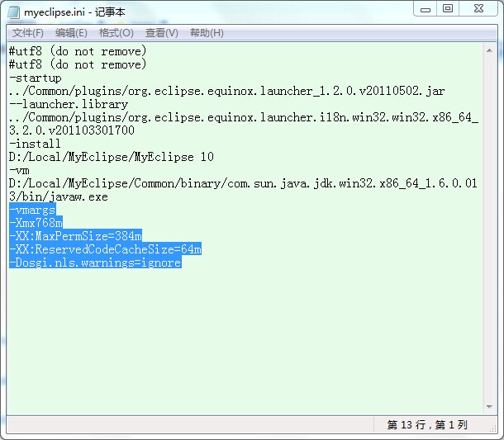
Task: Click the '-install' line
Action: pos(35,144)
